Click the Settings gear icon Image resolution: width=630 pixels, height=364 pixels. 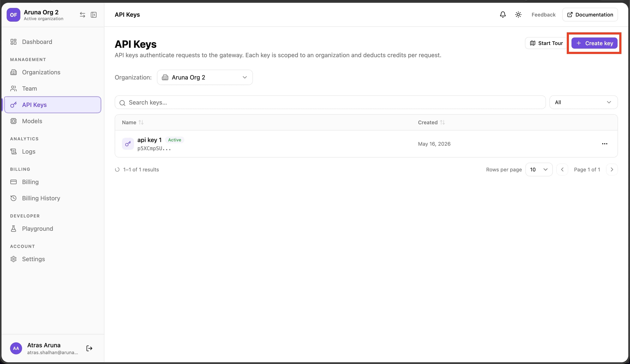tap(14, 259)
